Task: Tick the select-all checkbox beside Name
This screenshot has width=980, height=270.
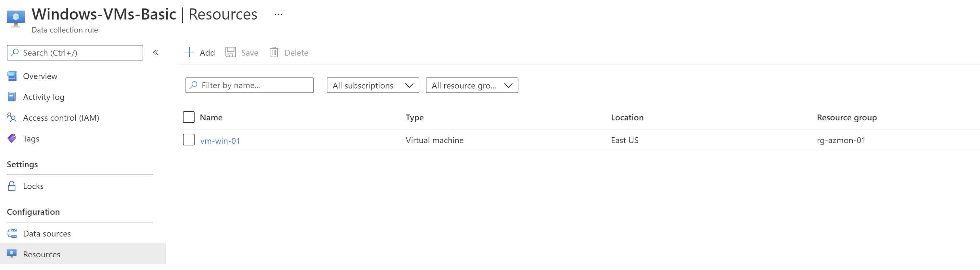Action: pyautogui.click(x=189, y=117)
